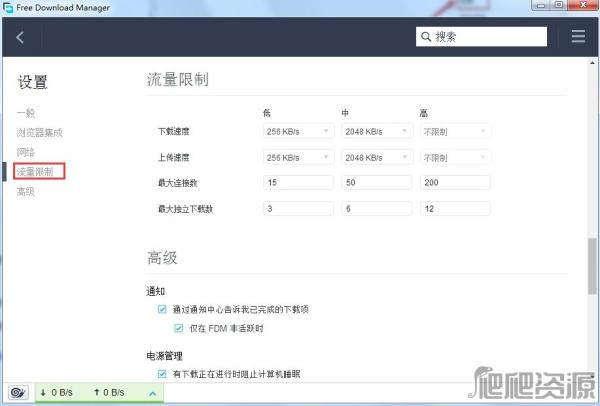The image size is (600, 406).
Task: Click the 设置 page title
Action: [x=33, y=82]
